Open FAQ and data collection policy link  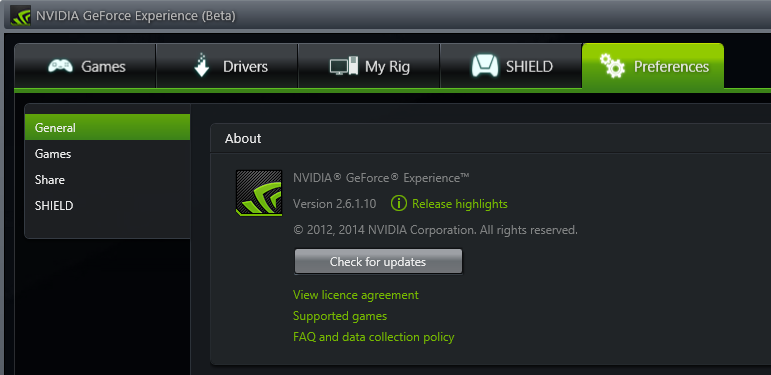373,337
